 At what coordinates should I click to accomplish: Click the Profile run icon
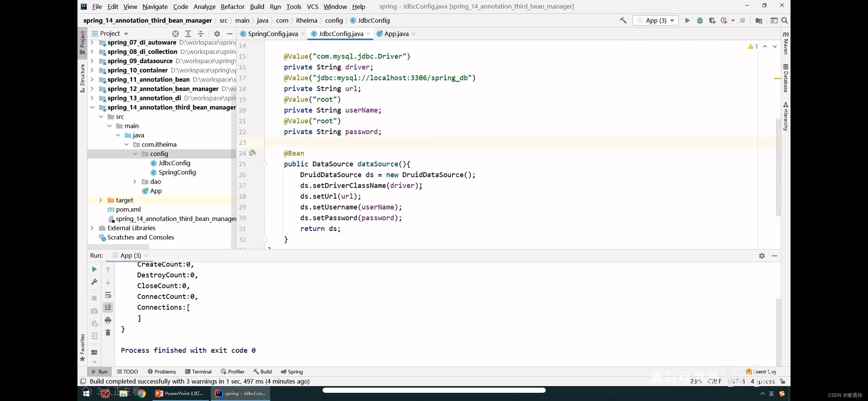coord(724,21)
